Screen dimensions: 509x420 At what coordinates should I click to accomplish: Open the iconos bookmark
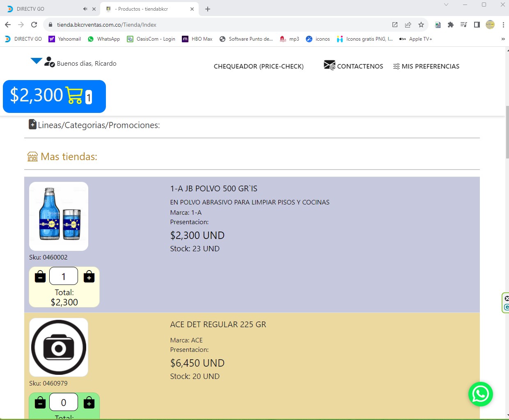click(x=318, y=39)
